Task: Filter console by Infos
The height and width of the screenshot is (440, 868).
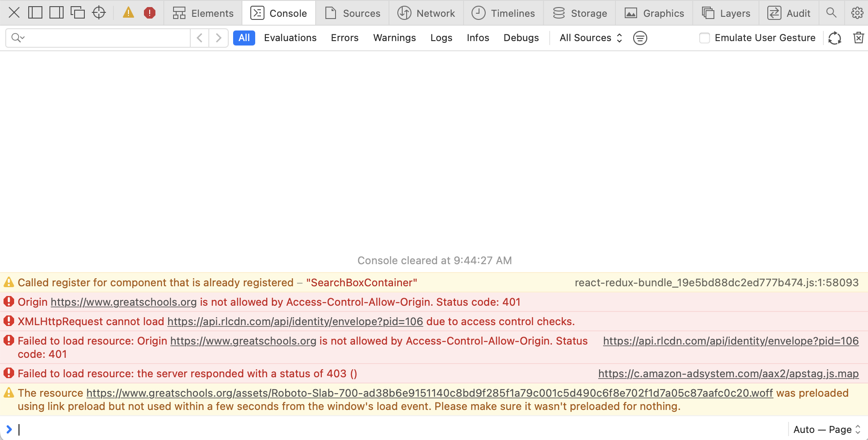Action: 478,38
